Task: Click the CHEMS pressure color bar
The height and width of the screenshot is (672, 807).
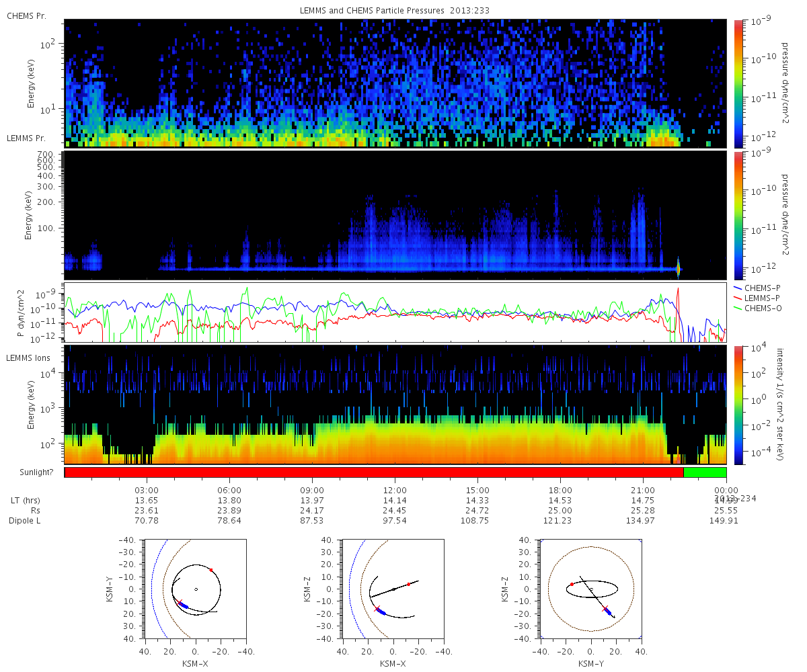Action: [x=738, y=83]
